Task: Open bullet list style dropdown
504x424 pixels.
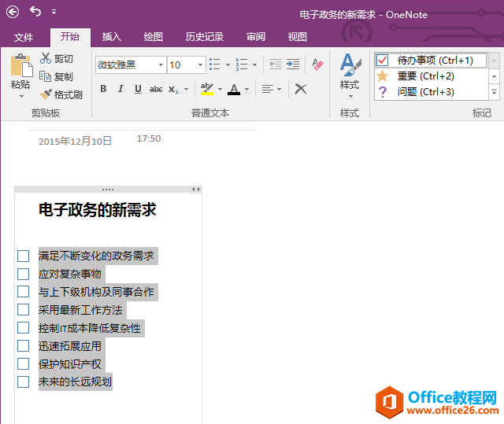Action: coord(228,65)
